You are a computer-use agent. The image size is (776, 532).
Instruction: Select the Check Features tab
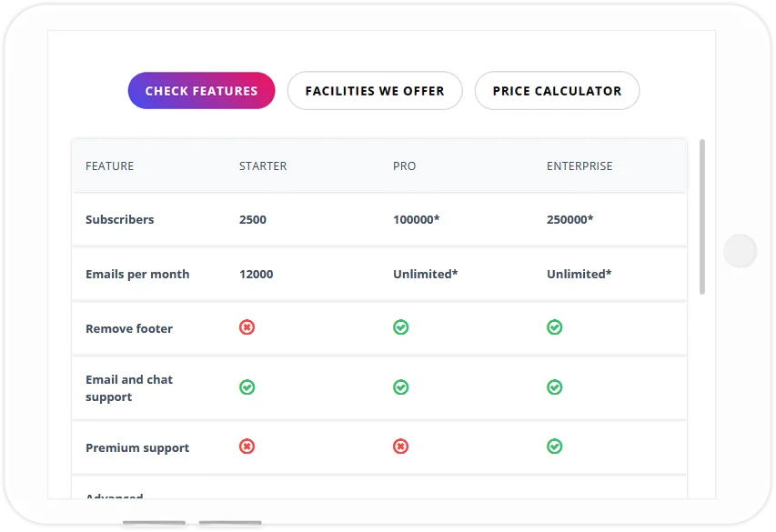pos(201,91)
